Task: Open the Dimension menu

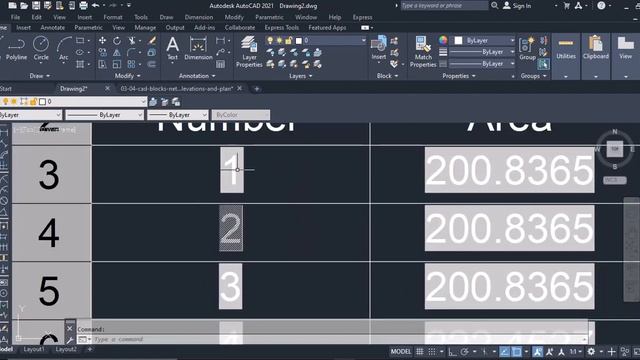Action: 199,17
